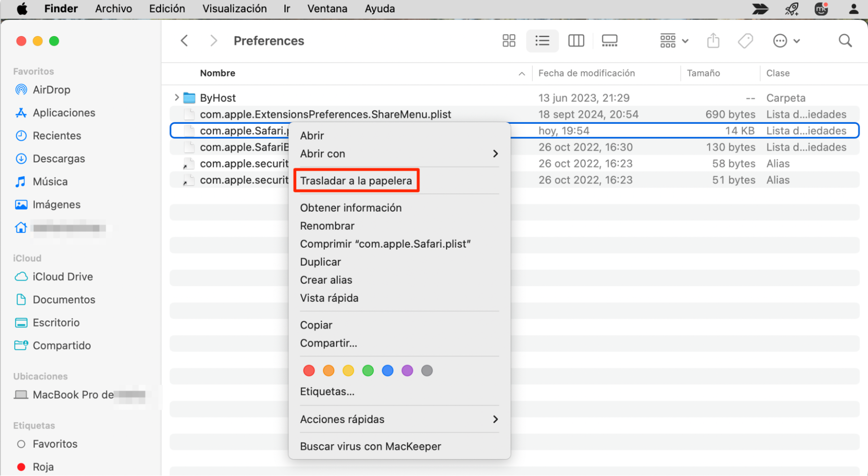Open Aplicaciones in the sidebar
Image resolution: width=868 pixels, height=476 pixels.
coord(55,113)
